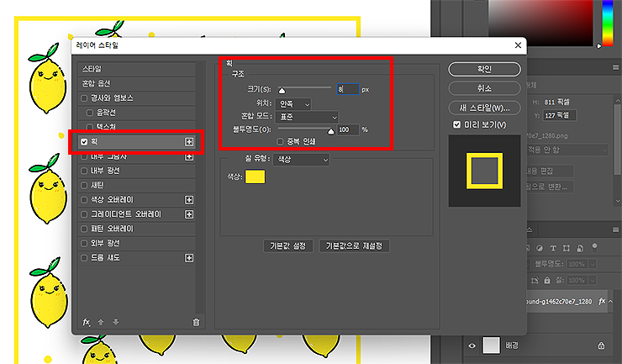Hide the 배경 layer with the eye icon
This screenshot has height=364, width=622.
coord(472,346)
